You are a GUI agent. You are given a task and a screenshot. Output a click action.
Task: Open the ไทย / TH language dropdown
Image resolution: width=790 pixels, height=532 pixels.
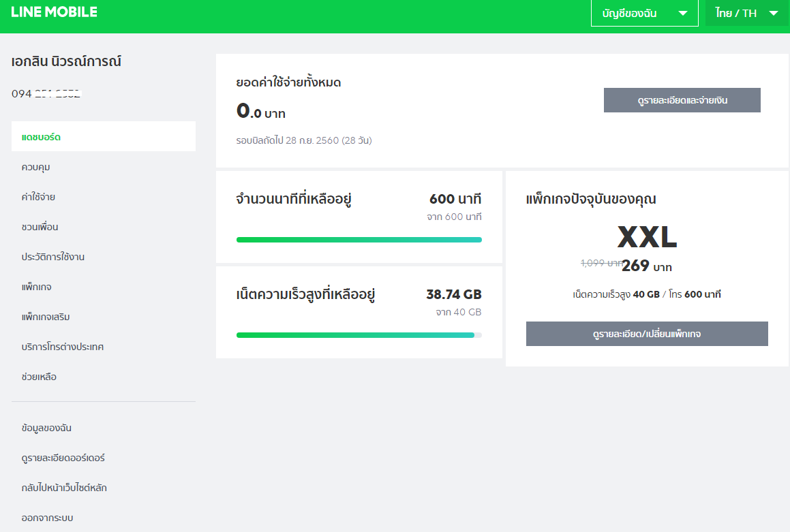pyautogui.click(x=746, y=13)
